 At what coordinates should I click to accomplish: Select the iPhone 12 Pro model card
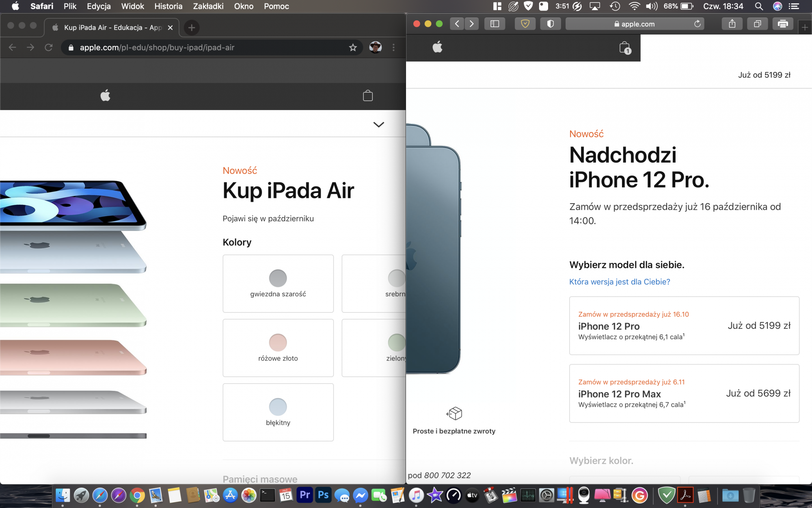[x=684, y=326]
